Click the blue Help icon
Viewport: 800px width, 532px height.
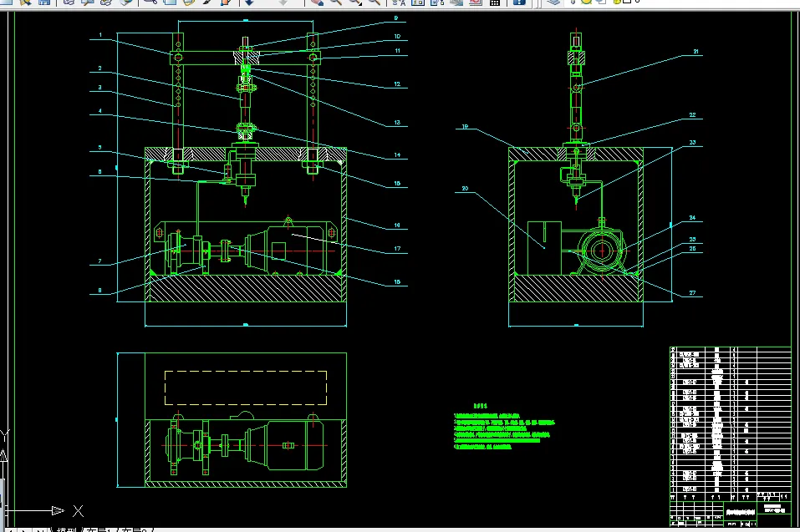(519, 2)
